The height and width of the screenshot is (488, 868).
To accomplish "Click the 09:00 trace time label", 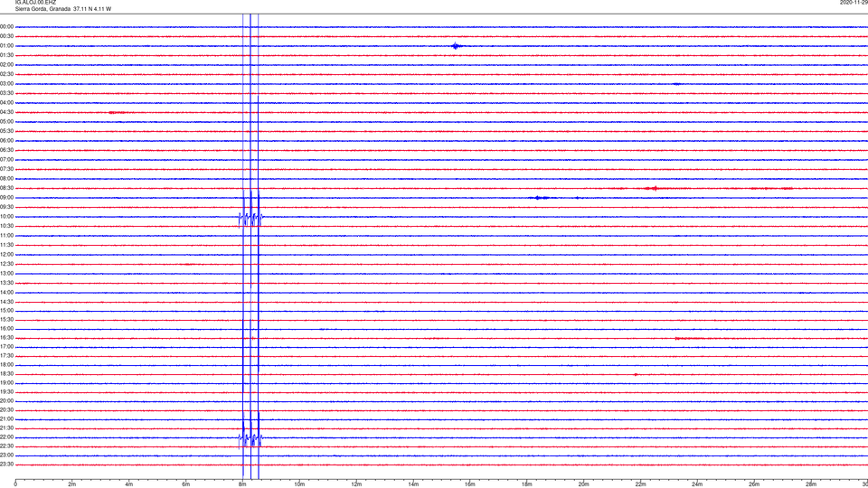I will tap(6, 198).
